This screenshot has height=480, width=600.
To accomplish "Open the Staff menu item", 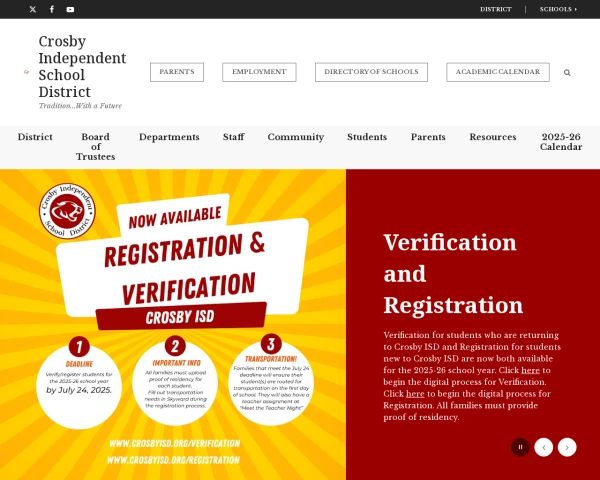I will pyautogui.click(x=233, y=137).
